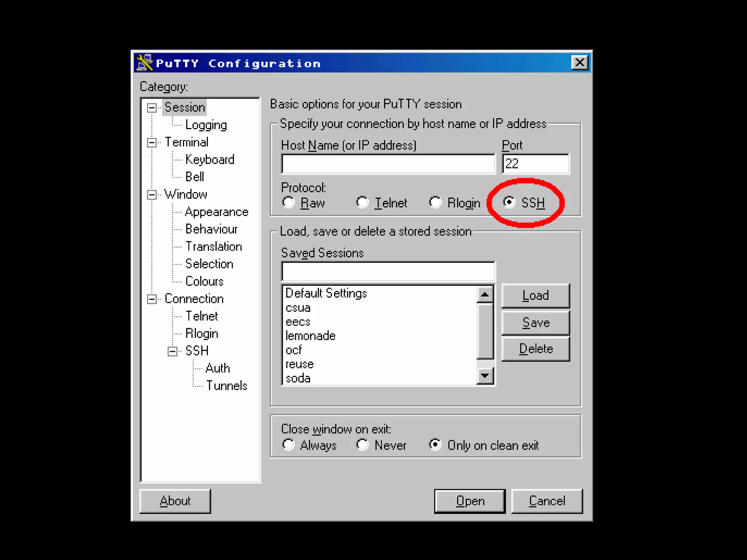Click the Host Name input field

coord(388,164)
